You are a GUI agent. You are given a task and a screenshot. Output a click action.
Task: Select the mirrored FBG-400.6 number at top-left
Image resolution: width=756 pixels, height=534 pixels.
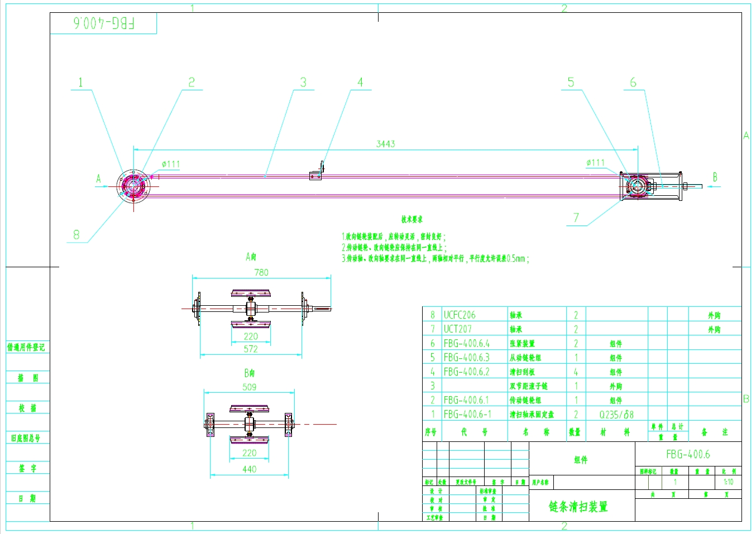click(x=104, y=23)
